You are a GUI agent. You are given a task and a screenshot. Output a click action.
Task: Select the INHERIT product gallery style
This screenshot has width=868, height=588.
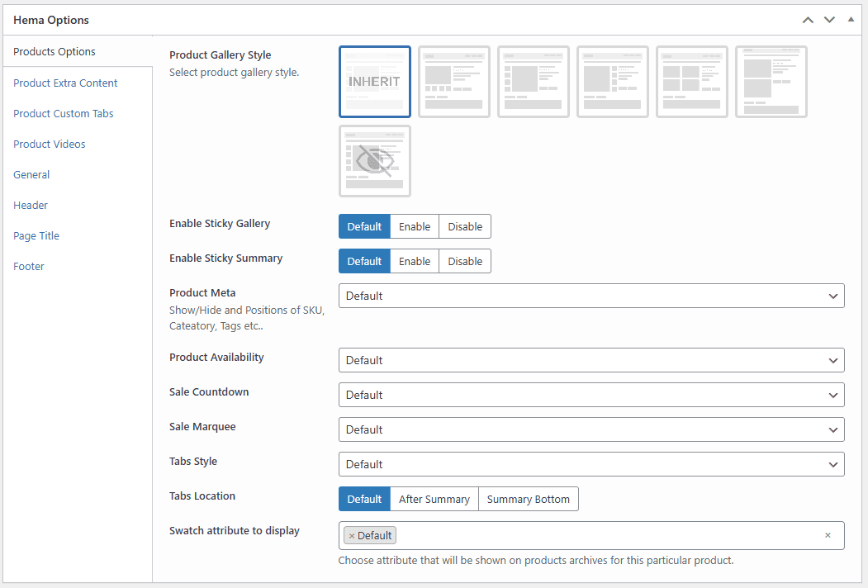(374, 82)
